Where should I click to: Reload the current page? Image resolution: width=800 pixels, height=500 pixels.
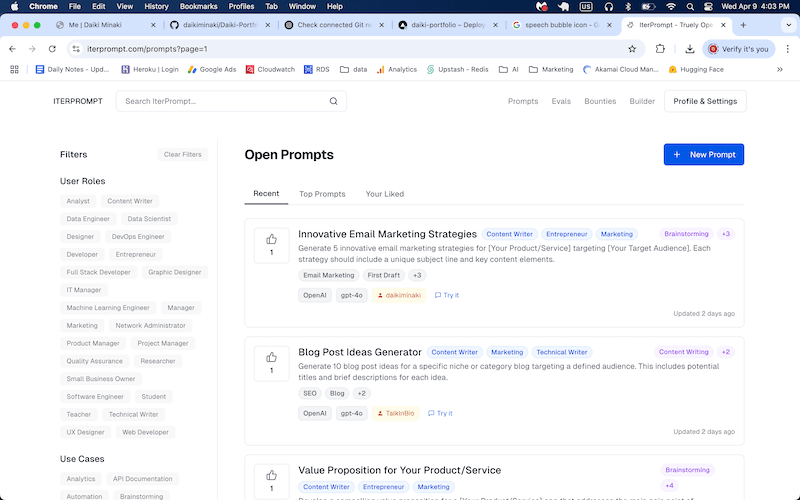(52, 49)
